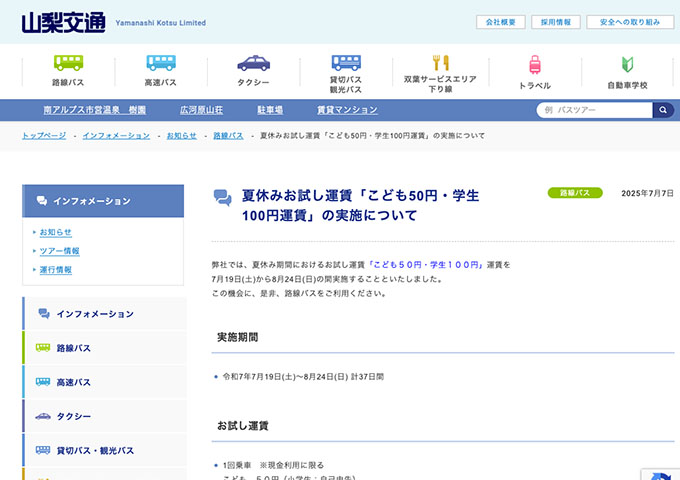Click Yamanashi Kotsu Limited text in header

pos(160,23)
